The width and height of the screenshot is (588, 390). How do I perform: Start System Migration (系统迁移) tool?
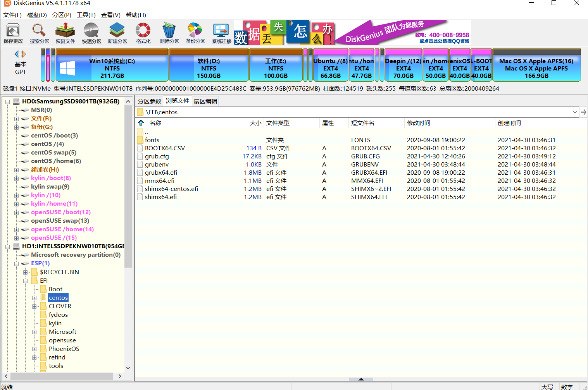(x=221, y=33)
